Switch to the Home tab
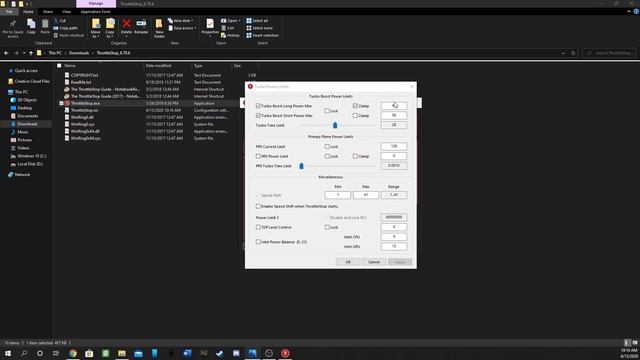The image size is (640, 360). pyautogui.click(x=28, y=11)
